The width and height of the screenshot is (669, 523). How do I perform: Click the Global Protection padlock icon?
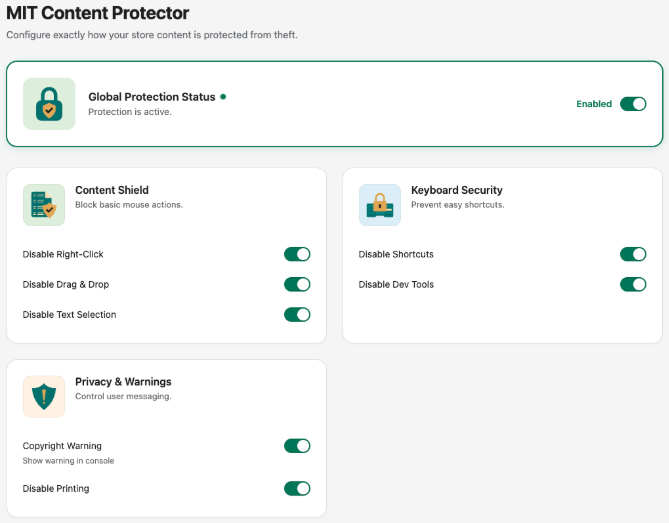(x=49, y=104)
